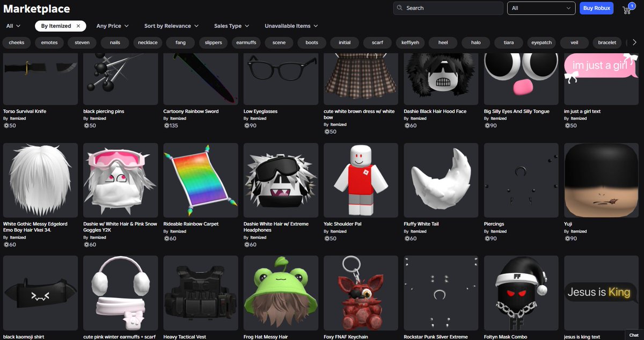This screenshot has height=340, width=644.
Task: Click im just a girl text title
Action: tap(582, 111)
